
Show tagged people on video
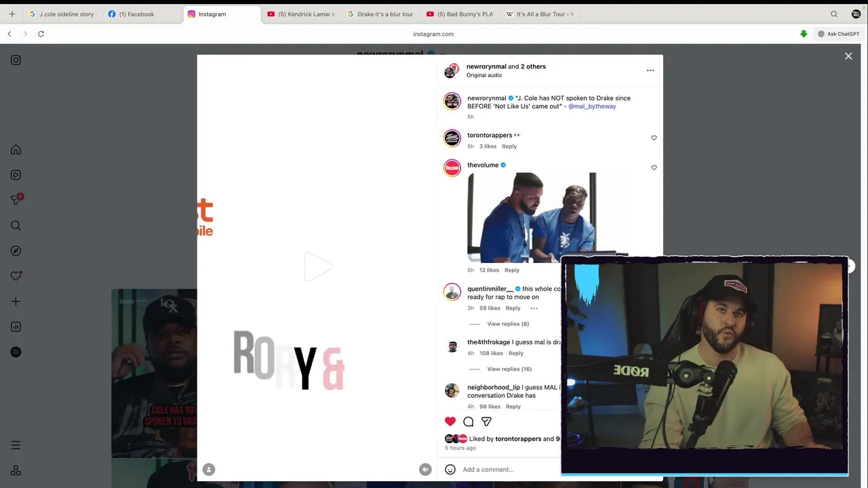(x=209, y=469)
